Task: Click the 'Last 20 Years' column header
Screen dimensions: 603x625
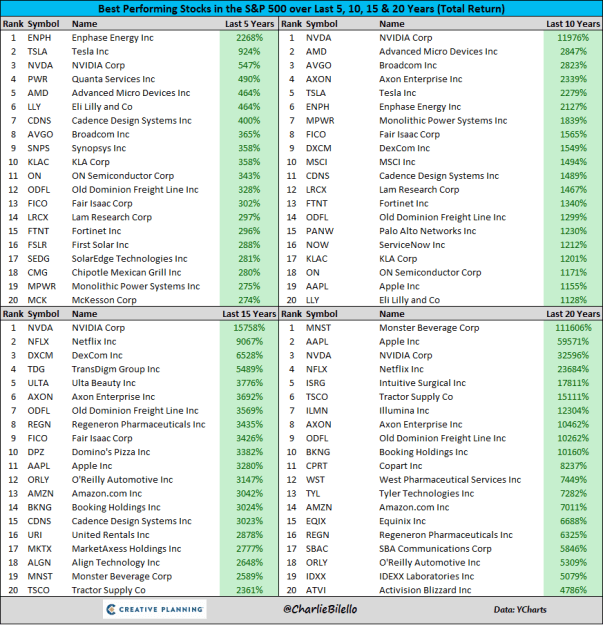Action: (573, 314)
